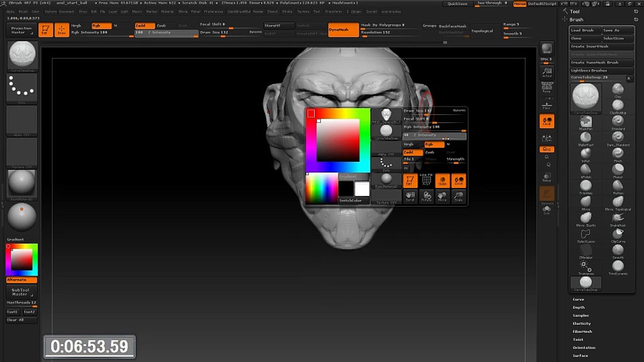Toggle BackfaceMask option
This screenshot has height=362, width=644.
(x=452, y=26)
